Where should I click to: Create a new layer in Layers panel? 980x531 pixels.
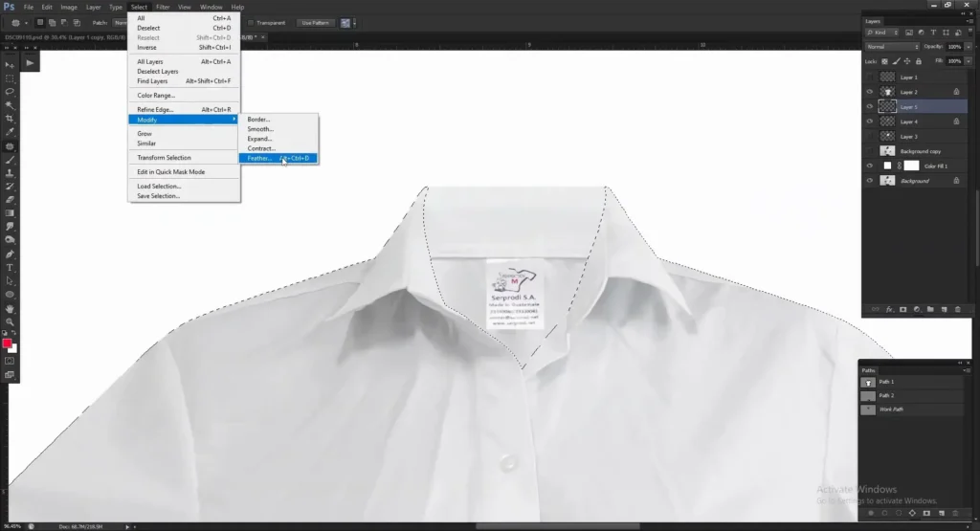944,309
